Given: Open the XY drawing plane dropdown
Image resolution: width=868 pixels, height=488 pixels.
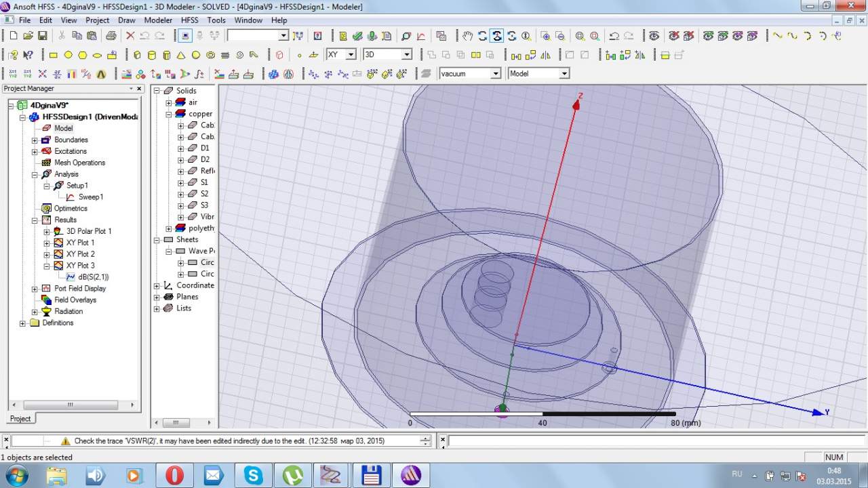Looking at the screenshot, I should (351, 55).
